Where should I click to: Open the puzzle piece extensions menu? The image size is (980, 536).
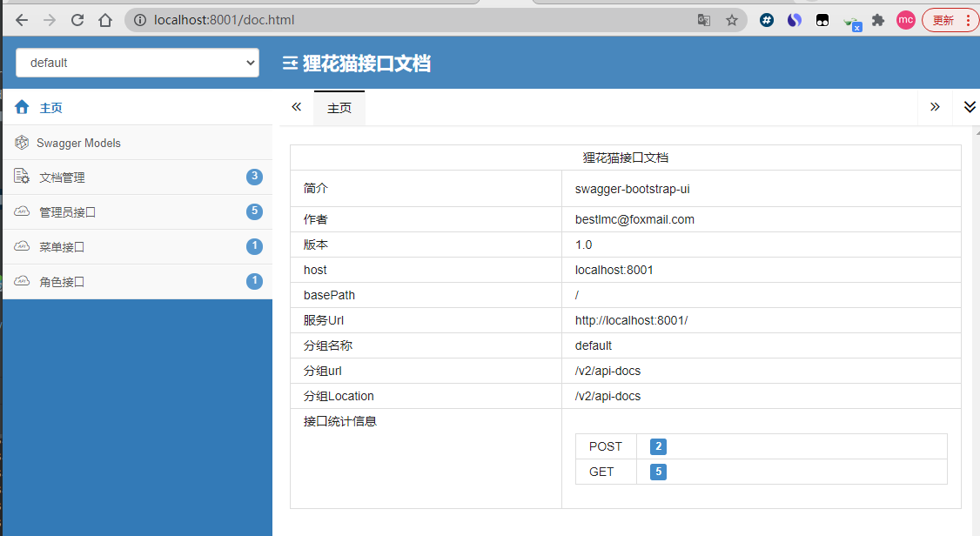[x=878, y=20]
